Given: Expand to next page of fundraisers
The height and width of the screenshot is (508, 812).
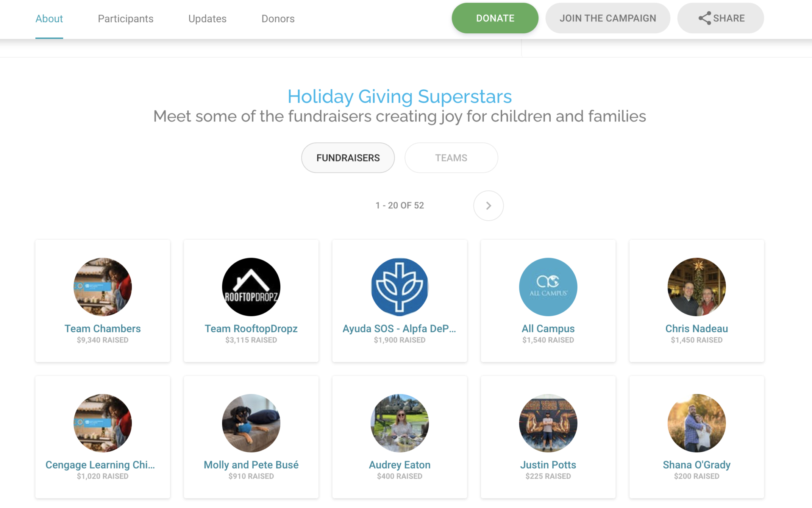Looking at the screenshot, I should (x=488, y=206).
